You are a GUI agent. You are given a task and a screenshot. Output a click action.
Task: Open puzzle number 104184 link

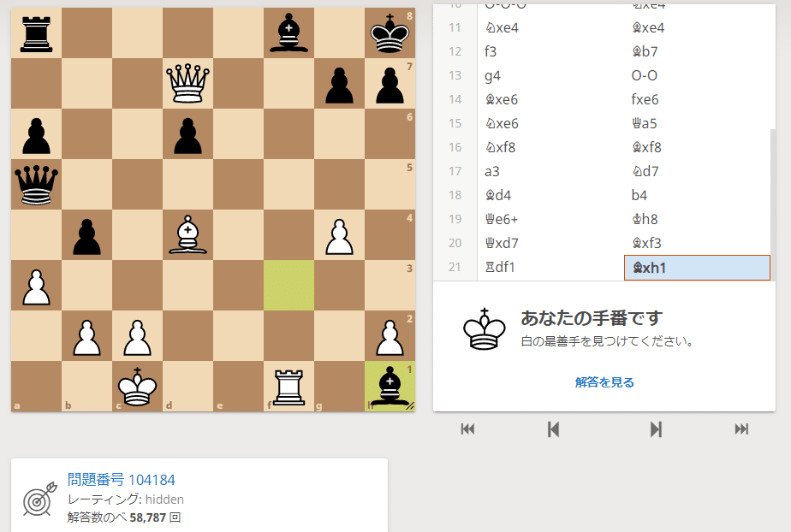tap(121, 479)
